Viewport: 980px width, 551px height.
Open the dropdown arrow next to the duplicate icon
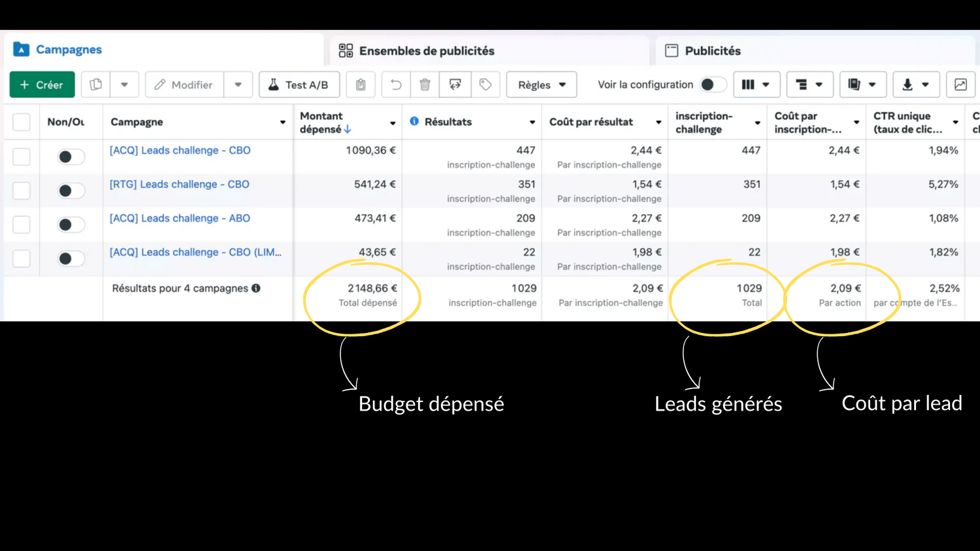(124, 85)
